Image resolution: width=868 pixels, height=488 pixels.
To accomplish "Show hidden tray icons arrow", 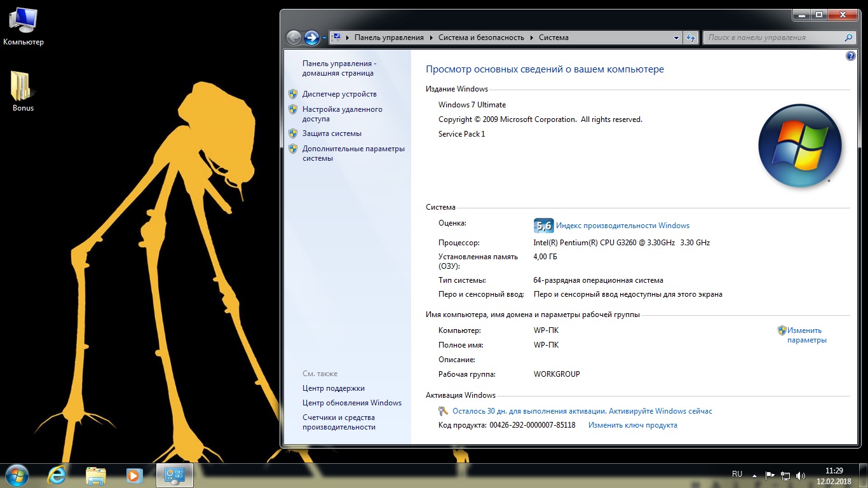I will click(x=754, y=475).
